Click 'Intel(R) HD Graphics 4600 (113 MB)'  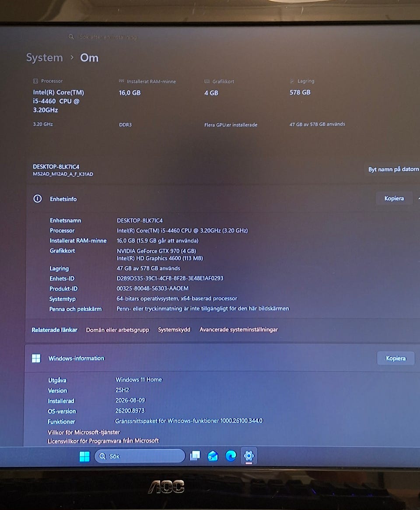(160, 258)
